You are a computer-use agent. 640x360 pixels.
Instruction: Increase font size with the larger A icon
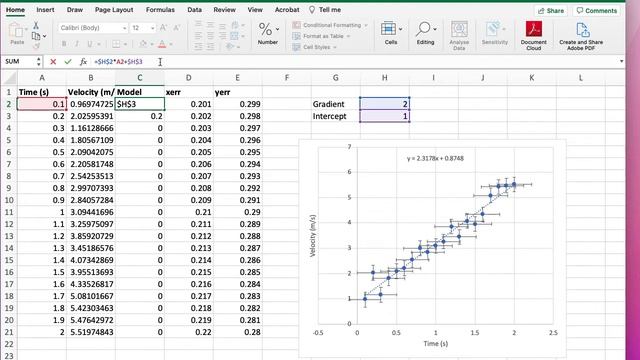163,28
